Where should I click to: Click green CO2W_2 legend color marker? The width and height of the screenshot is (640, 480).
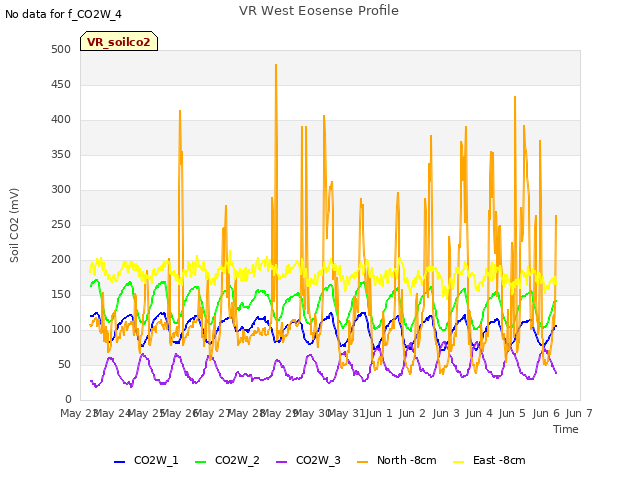point(200,462)
